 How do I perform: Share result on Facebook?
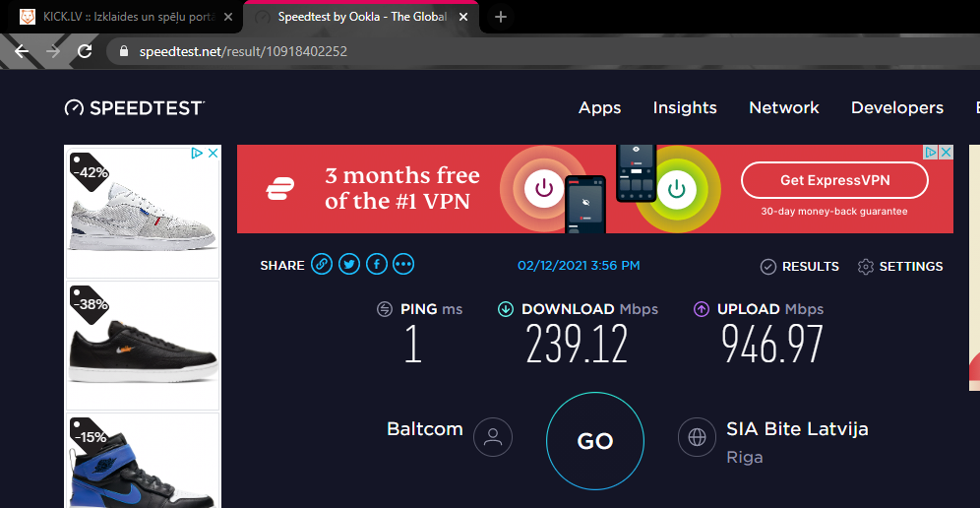point(377,265)
